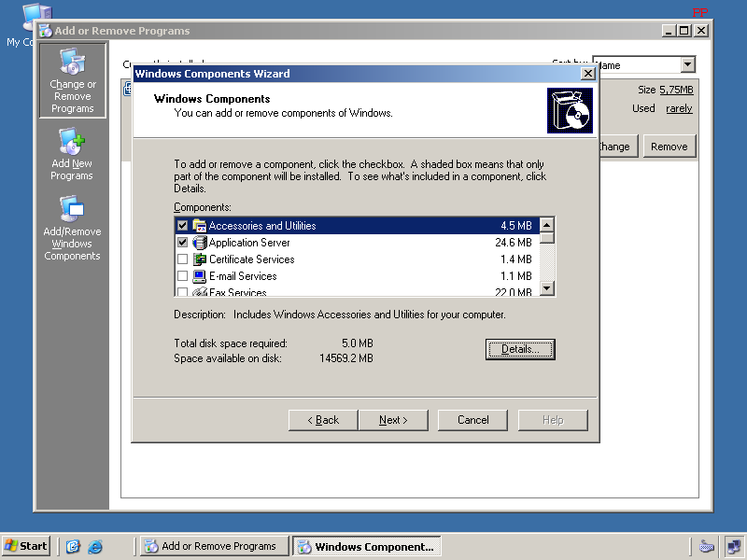747x560 pixels.
Task: Select the Accessories and Utilities row text
Action: (262, 225)
